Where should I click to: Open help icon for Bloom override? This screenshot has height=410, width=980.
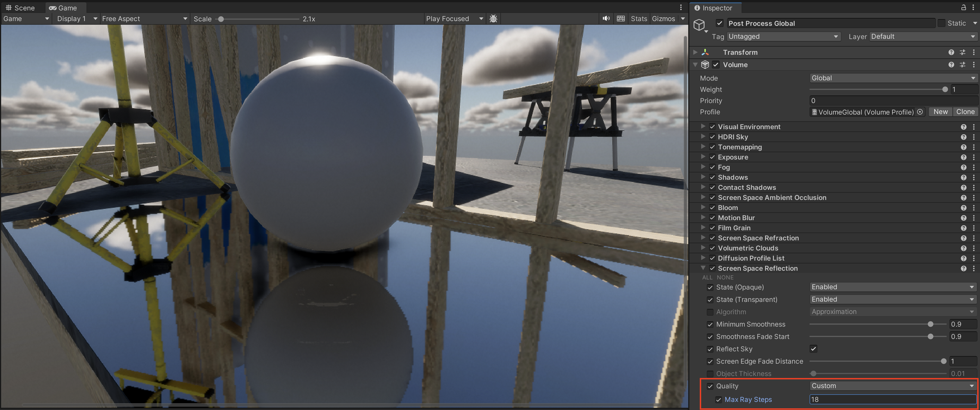click(963, 208)
